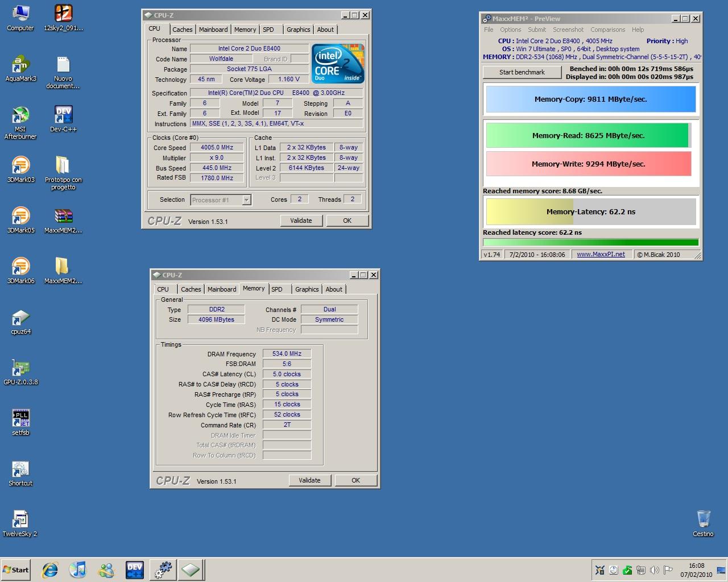The image size is (728, 582).
Task: Click the Memory-Copy result bar
Action: [x=591, y=99]
